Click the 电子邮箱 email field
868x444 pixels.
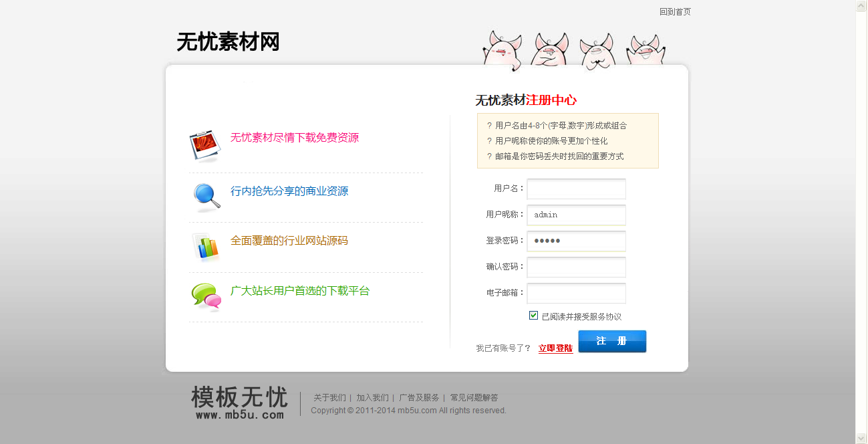(x=576, y=293)
